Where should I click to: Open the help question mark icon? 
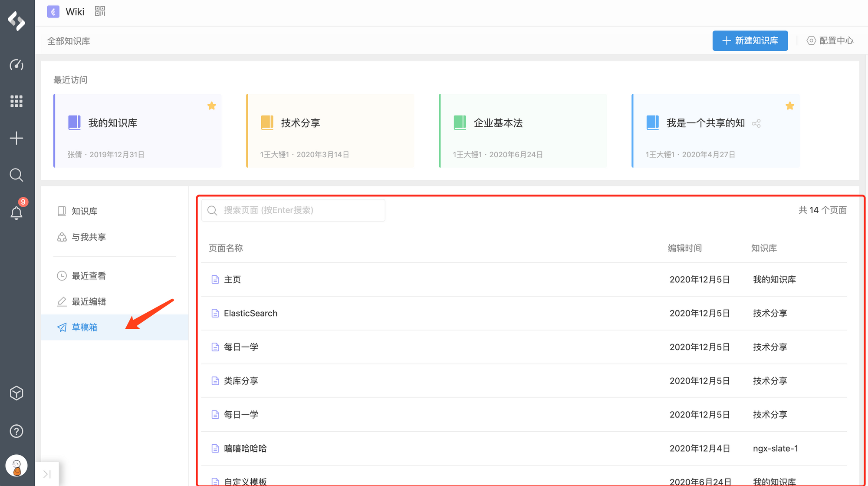pyautogui.click(x=16, y=431)
